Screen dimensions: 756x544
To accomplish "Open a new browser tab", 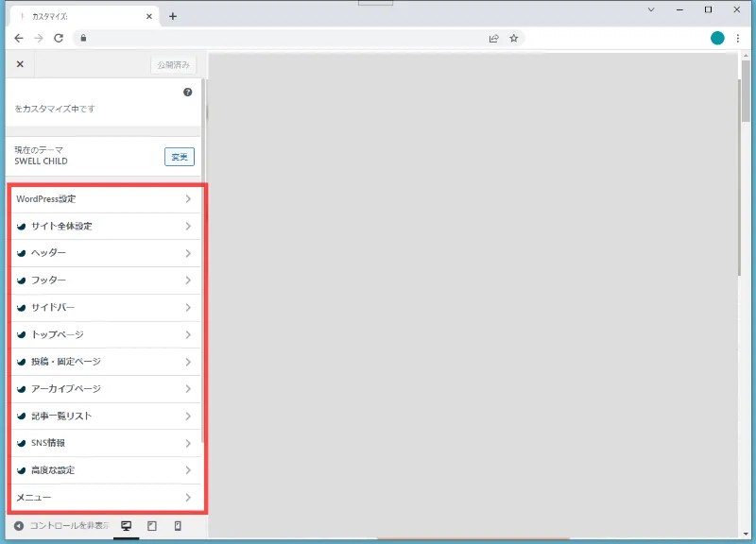I will point(173,16).
